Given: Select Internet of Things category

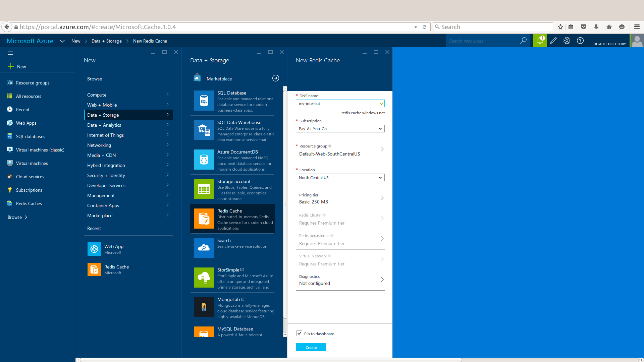Looking at the screenshot, I should coord(105,135).
